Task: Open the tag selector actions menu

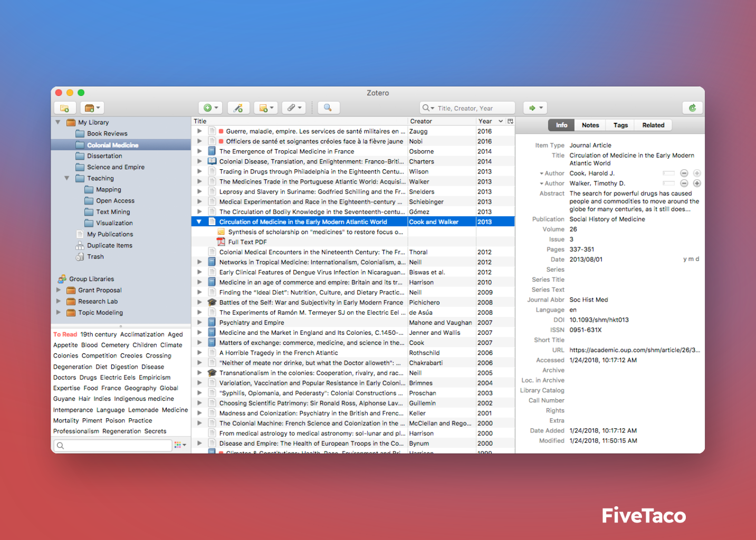Action: point(180,445)
